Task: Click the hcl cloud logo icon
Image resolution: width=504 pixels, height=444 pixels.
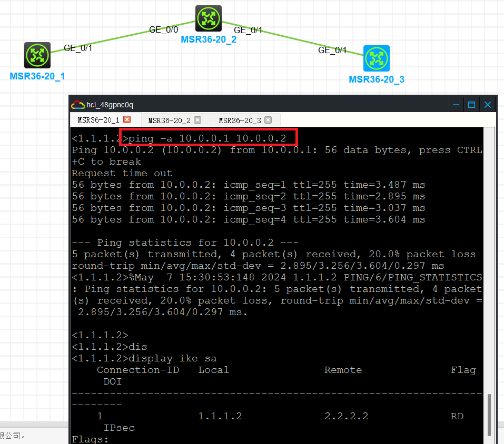Action: point(78,105)
